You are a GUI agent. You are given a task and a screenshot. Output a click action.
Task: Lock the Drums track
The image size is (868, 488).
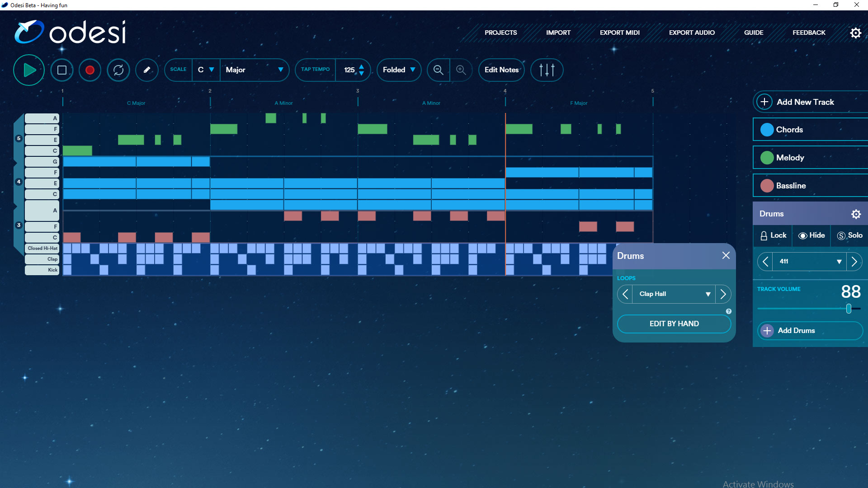coord(774,235)
